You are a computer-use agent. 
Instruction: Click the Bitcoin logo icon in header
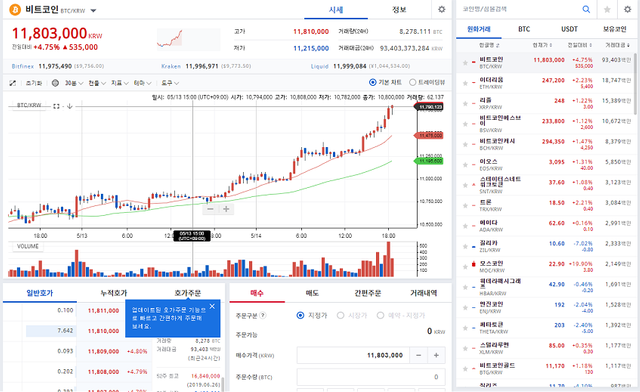(15, 9)
